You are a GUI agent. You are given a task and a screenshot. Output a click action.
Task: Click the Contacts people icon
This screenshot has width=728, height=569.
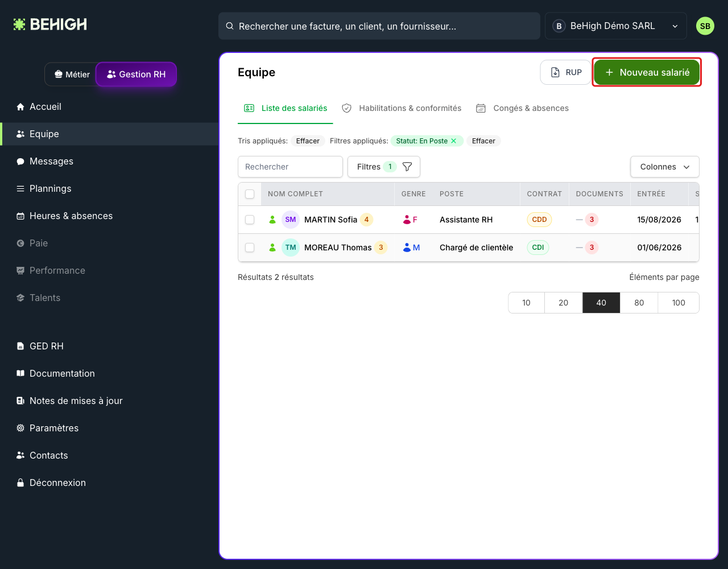[x=20, y=455]
